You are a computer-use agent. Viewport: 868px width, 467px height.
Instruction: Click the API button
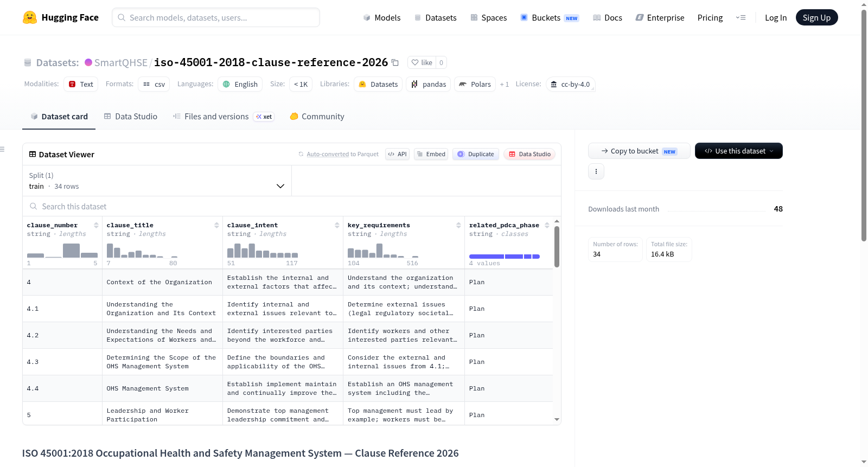click(397, 154)
